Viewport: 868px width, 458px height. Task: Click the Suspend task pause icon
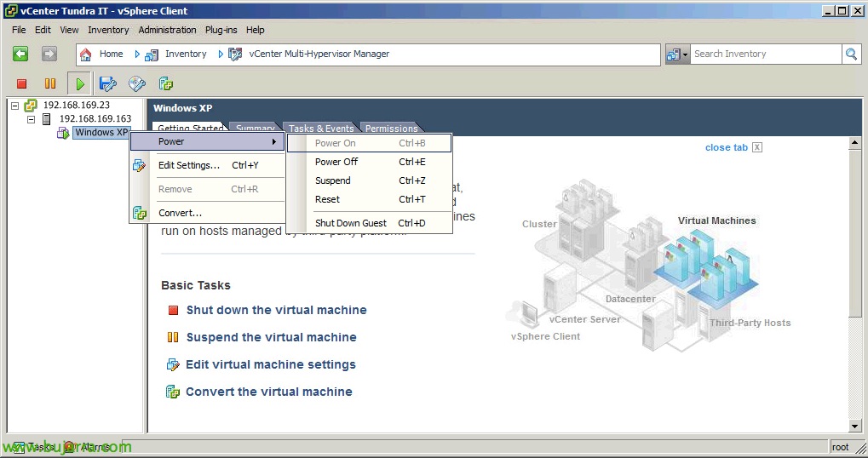click(173, 337)
